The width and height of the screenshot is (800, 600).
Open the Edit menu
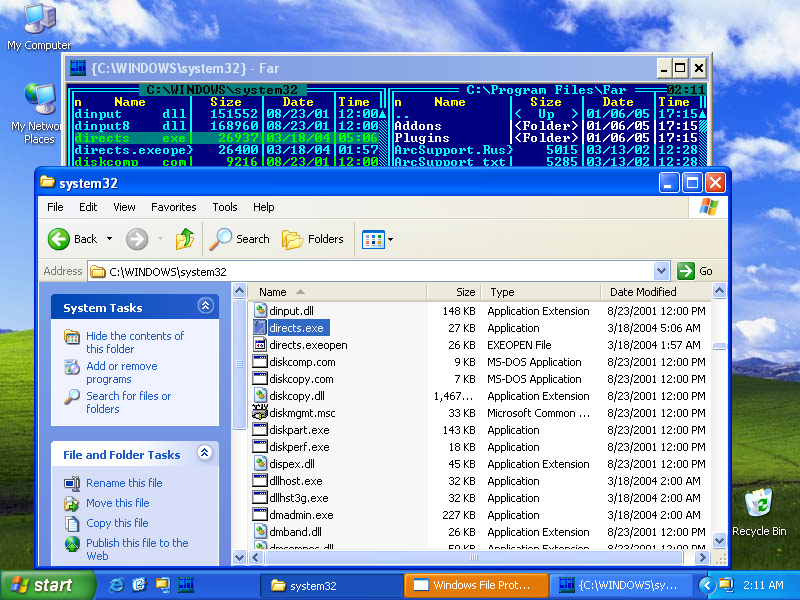click(88, 207)
